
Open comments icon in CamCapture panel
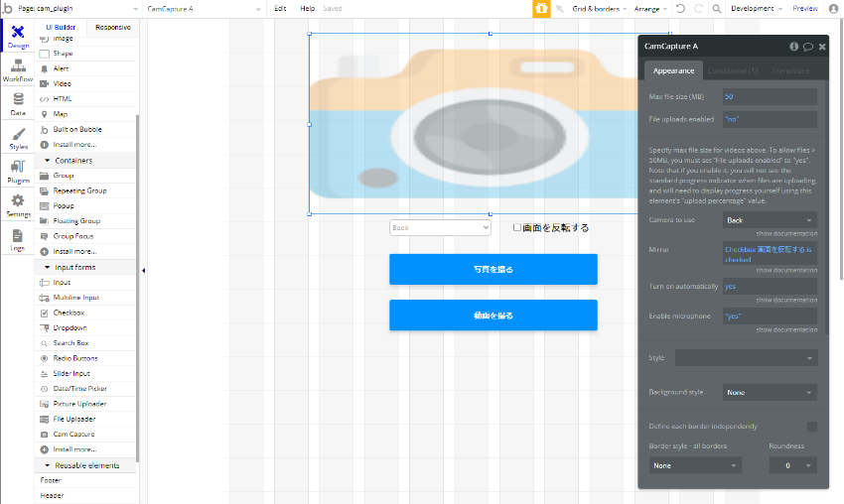click(x=808, y=47)
